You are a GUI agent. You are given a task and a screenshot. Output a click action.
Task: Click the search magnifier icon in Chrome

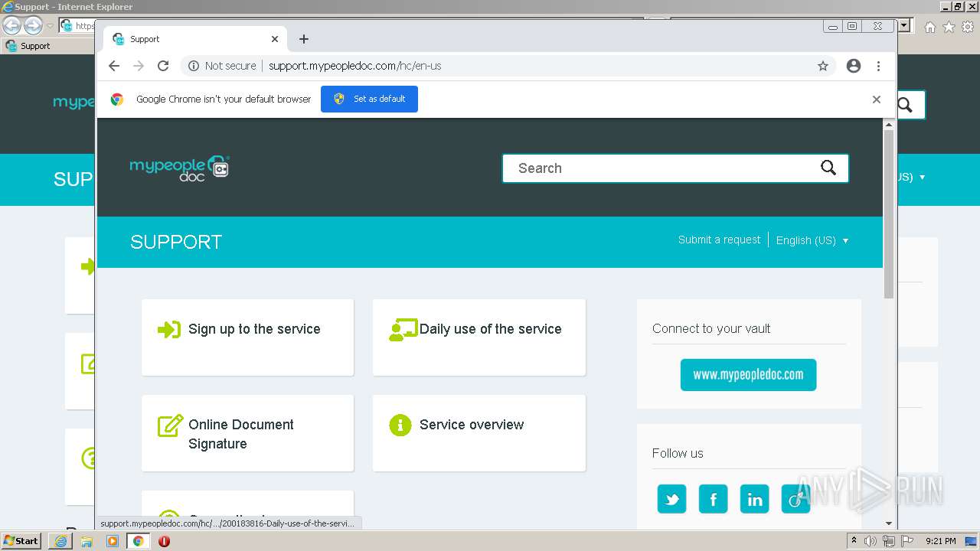point(828,168)
